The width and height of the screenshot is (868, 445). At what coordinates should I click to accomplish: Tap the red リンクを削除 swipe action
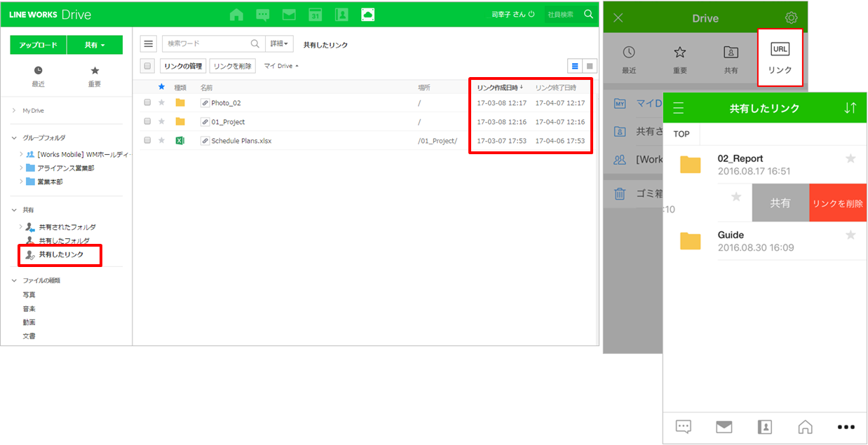coord(837,203)
